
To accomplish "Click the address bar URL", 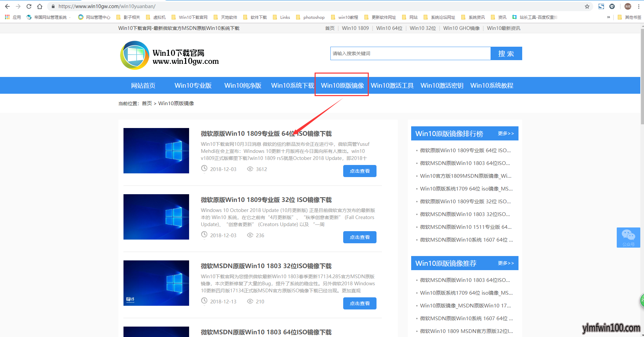I will pyautogui.click(x=107, y=6).
